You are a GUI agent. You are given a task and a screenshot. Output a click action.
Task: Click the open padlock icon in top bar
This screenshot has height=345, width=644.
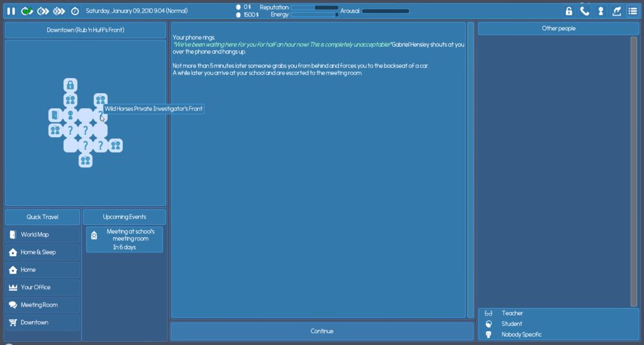[x=569, y=11]
